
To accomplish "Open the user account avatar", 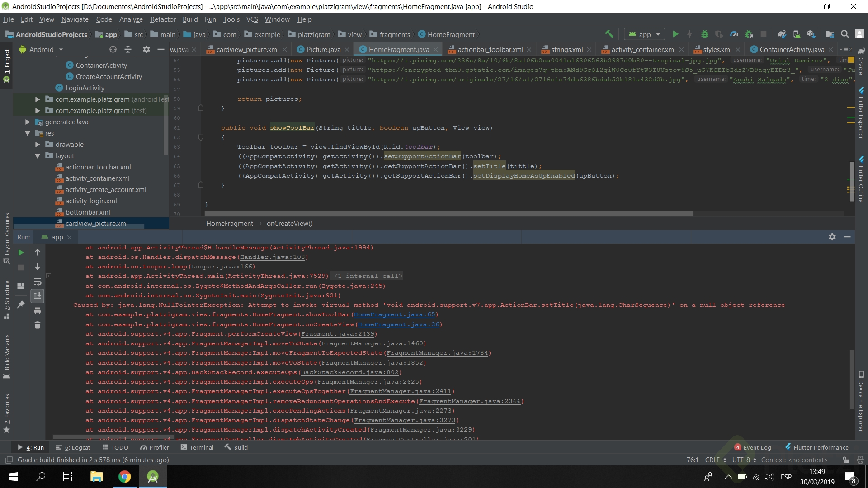I will pos(859,34).
